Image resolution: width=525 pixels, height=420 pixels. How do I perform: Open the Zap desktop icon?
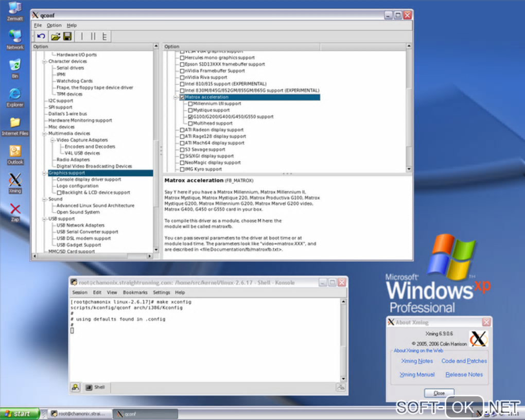click(15, 213)
